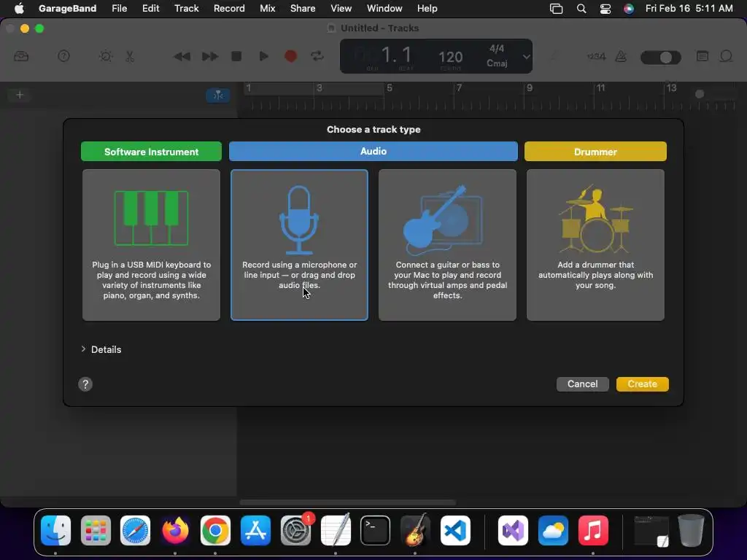The image size is (747, 560).
Task: Choose the piano keyboard track card
Action: (x=151, y=245)
